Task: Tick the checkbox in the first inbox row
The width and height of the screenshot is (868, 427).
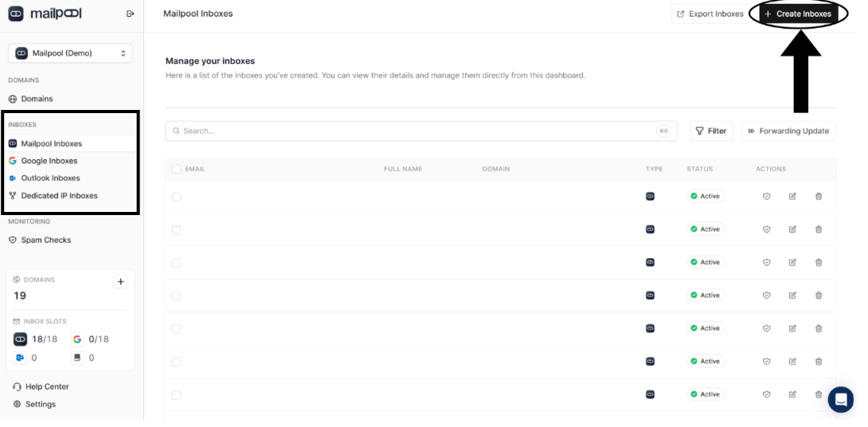Action: tap(176, 197)
